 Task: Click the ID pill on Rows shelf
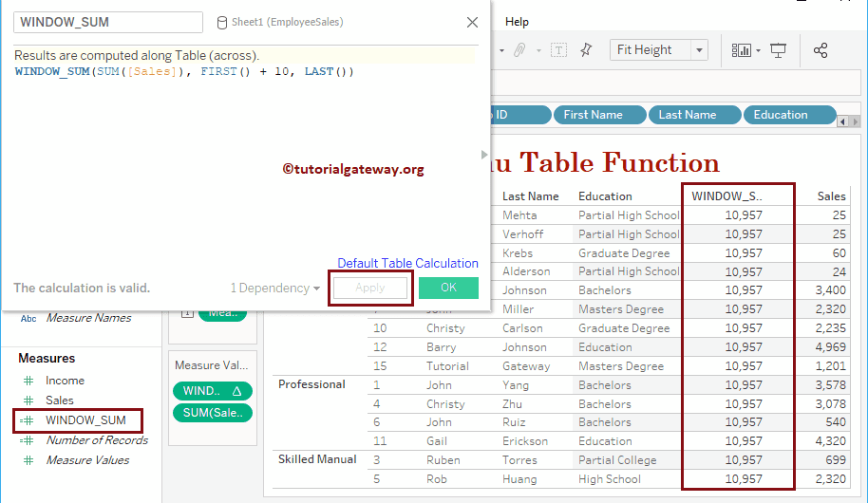click(x=520, y=115)
